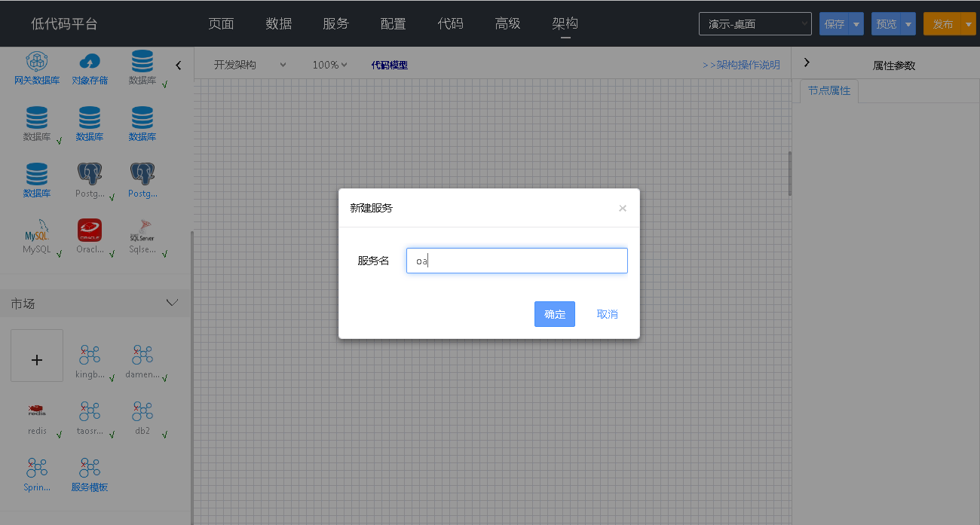Image resolution: width=980 pixels, height=525 pixels.
Task: Select the damen... market component icon
Action: (142, 355)
